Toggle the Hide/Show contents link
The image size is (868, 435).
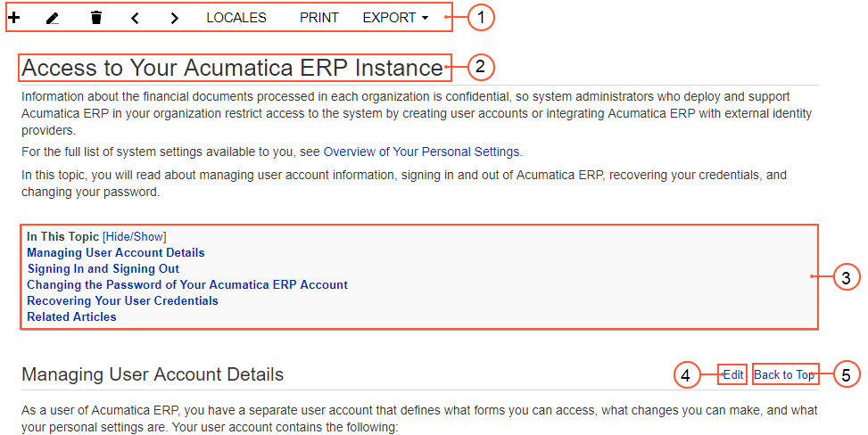135,236
